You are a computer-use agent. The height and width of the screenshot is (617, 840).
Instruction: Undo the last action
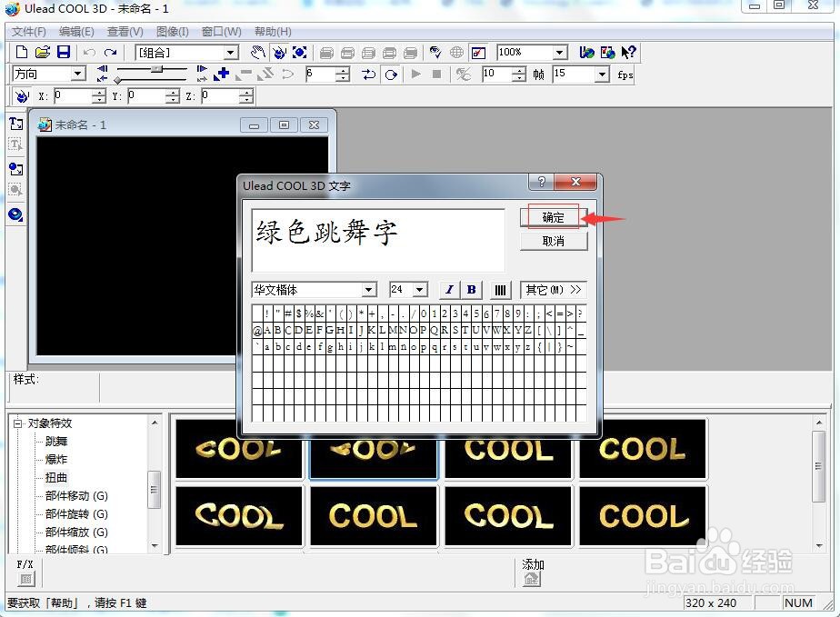(x=89, y=53)
